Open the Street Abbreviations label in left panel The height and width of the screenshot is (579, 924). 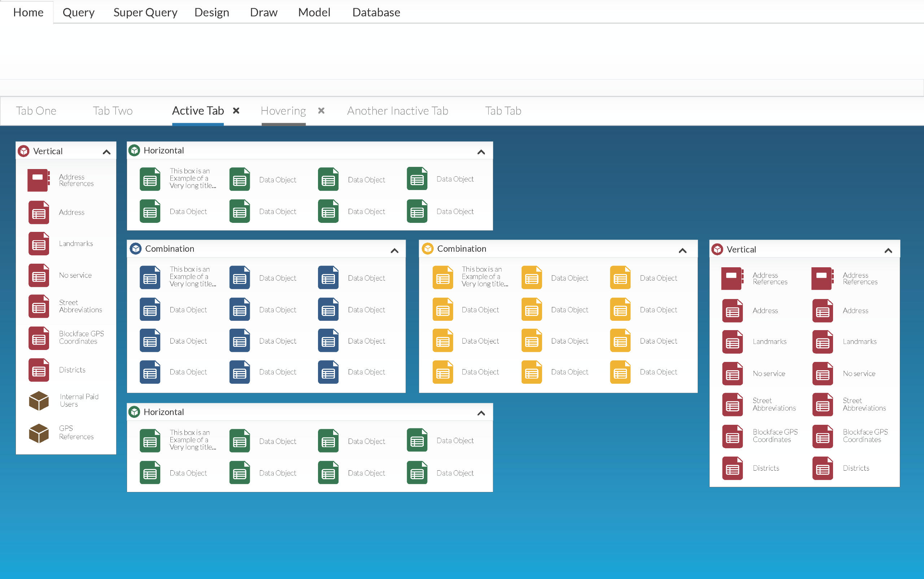pos(80,306)
